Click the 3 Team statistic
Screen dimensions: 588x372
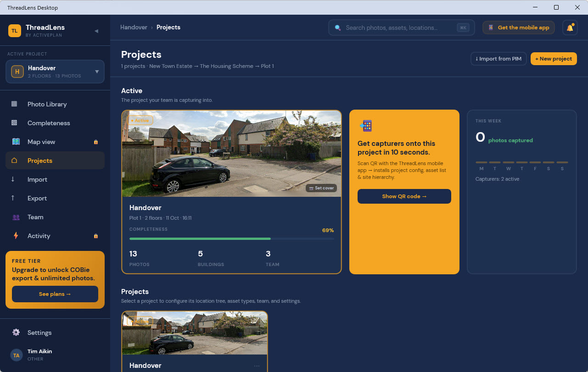272,258
